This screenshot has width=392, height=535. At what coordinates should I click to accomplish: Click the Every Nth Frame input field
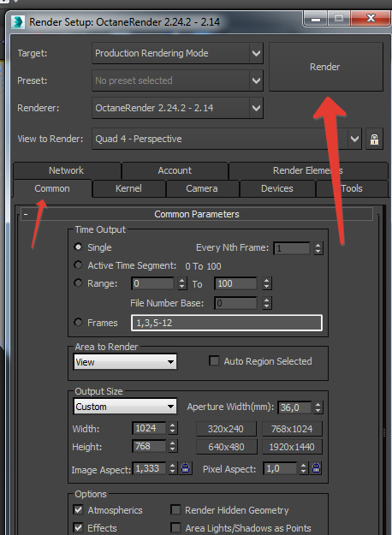[x=292, y=248]
